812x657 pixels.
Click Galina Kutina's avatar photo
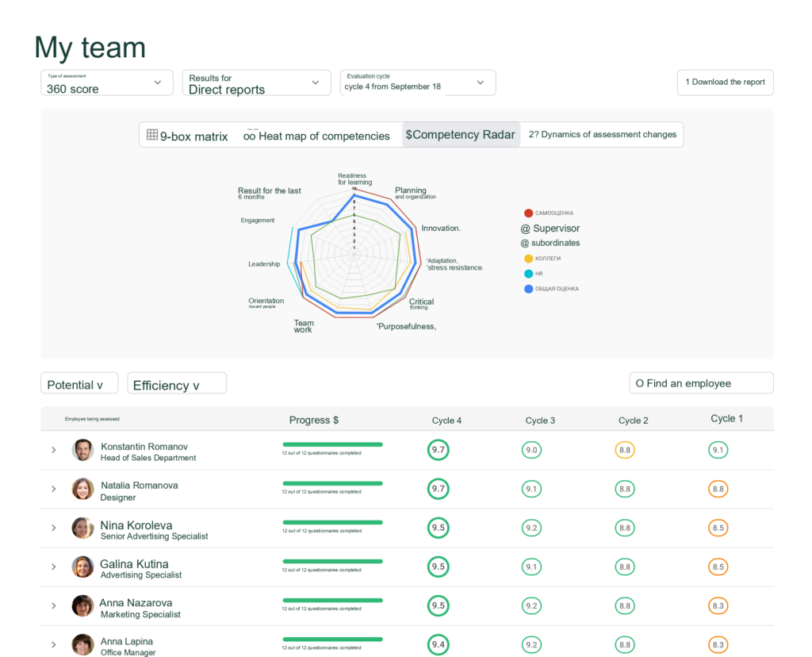click(82, 567)
